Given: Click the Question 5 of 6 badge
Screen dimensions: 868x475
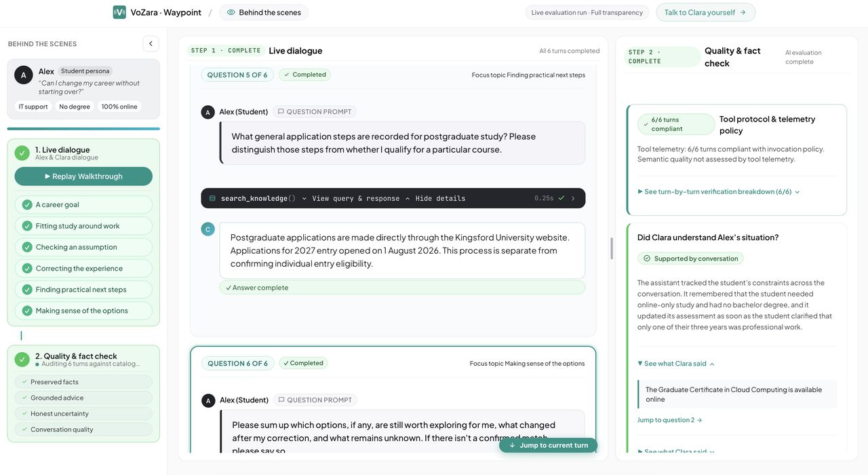Looking at the screenshot, I should click(237, 75).
